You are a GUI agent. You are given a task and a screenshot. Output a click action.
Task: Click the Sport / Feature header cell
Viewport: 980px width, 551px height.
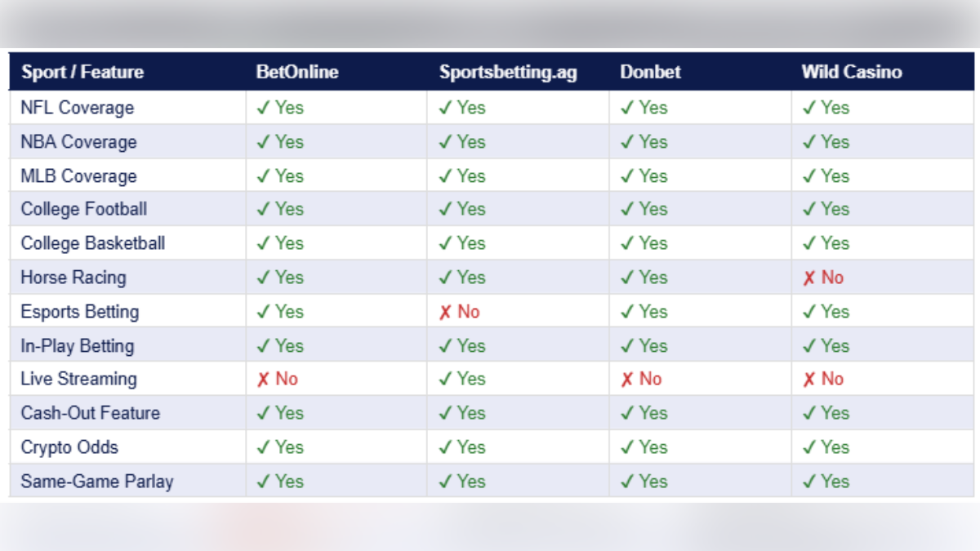click(82, 72)
